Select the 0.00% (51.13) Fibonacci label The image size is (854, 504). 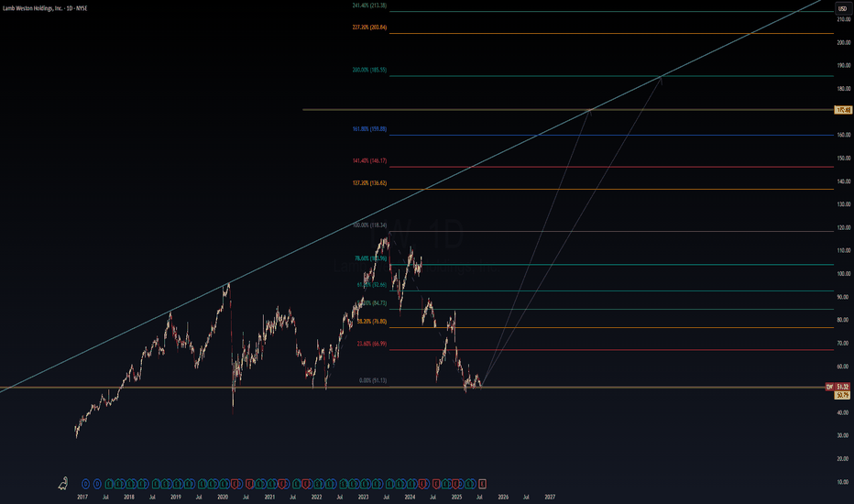coord(373,380)
